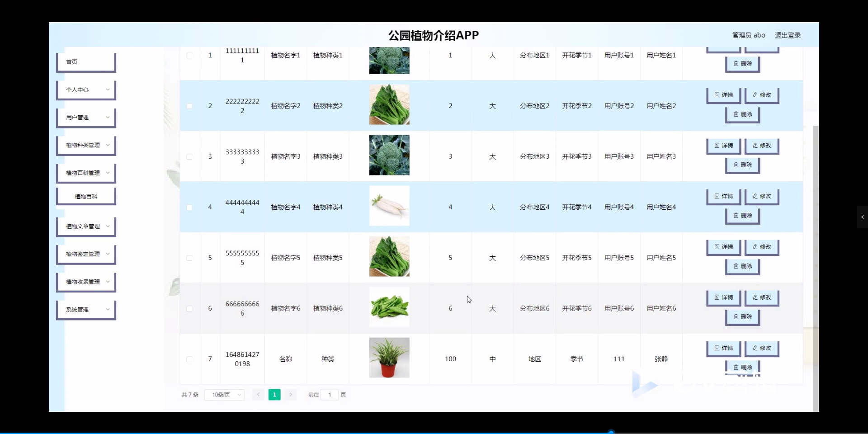The width and height of the screenshot is (868, 434).
Task: View 详情 for 植物名字2
Action: (724, 95)
